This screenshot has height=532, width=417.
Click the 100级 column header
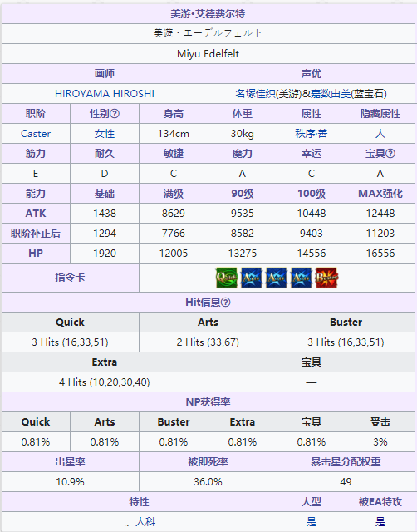point(312,194)
